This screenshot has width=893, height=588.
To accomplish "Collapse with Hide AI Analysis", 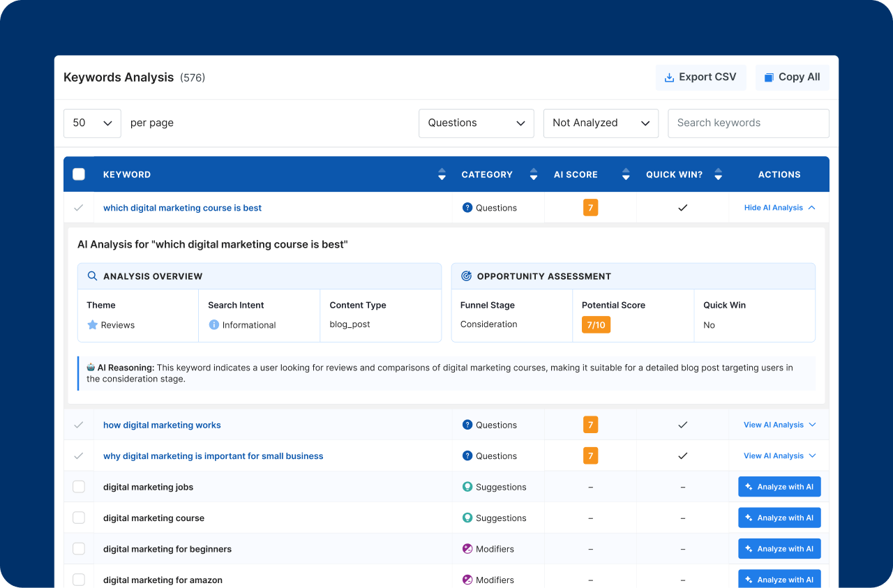I will click(779, 208).
